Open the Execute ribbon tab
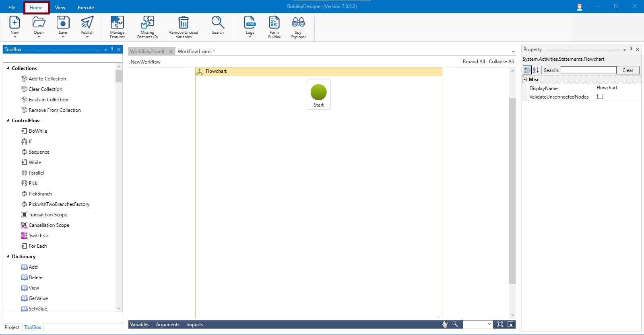 coord(86,8)
